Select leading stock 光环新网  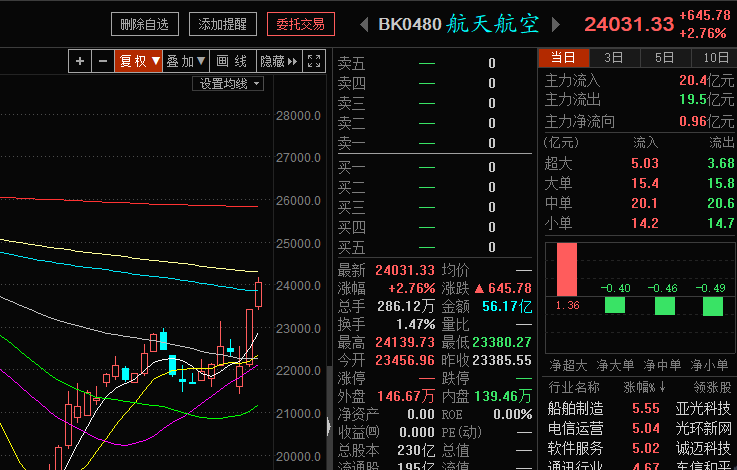pos(704,429)
